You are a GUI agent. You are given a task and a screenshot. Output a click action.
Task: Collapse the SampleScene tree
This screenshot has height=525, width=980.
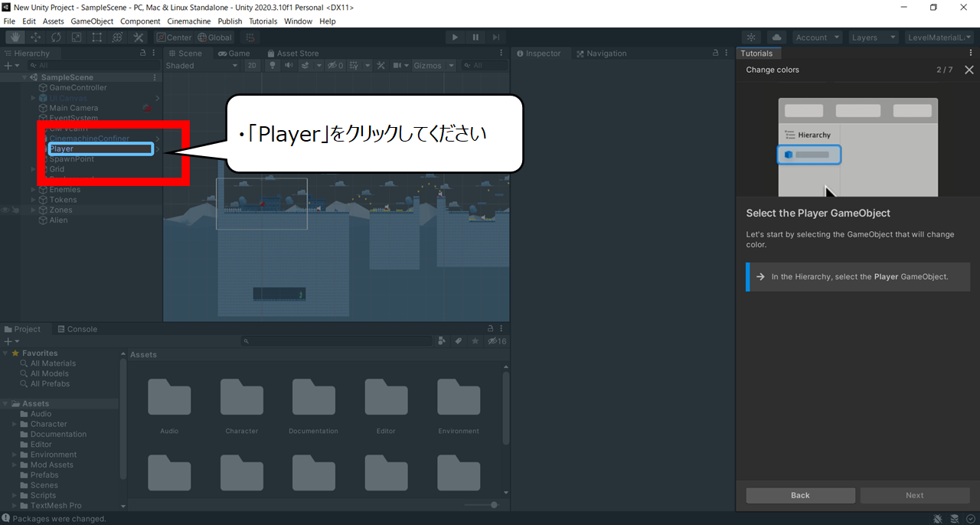26,77
